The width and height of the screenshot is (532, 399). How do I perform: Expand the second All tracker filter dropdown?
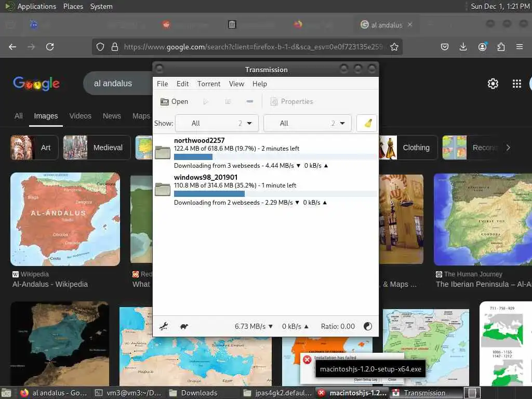click(308, 123)
